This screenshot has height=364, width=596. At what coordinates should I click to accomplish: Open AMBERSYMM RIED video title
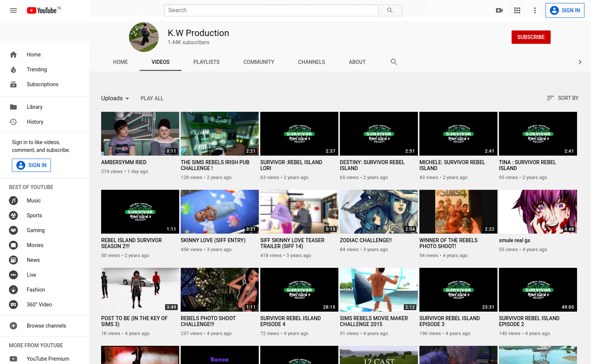(124, 162)
